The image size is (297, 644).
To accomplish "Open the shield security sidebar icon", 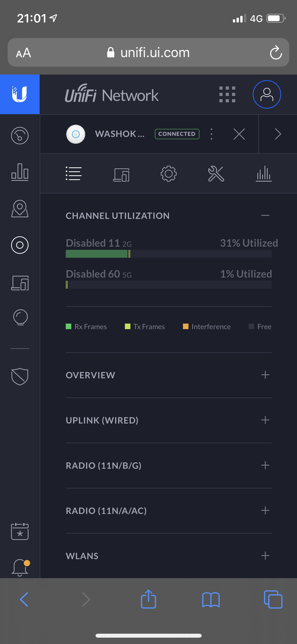I will (x=20, y=376).
